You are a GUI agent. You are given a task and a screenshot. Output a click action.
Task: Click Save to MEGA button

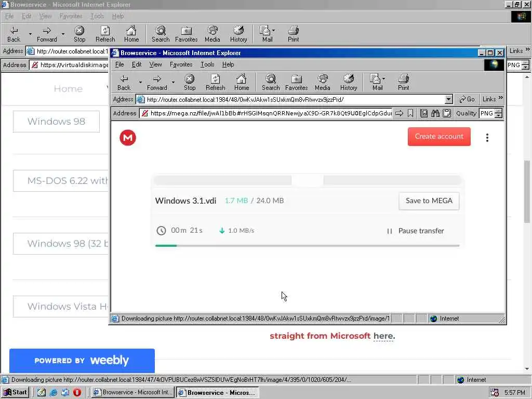point(429,201)
